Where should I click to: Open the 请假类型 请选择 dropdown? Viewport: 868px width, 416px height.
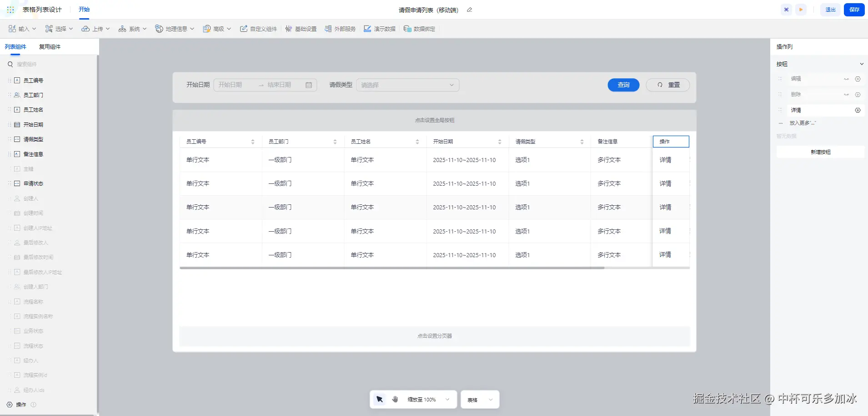(407, 85)
